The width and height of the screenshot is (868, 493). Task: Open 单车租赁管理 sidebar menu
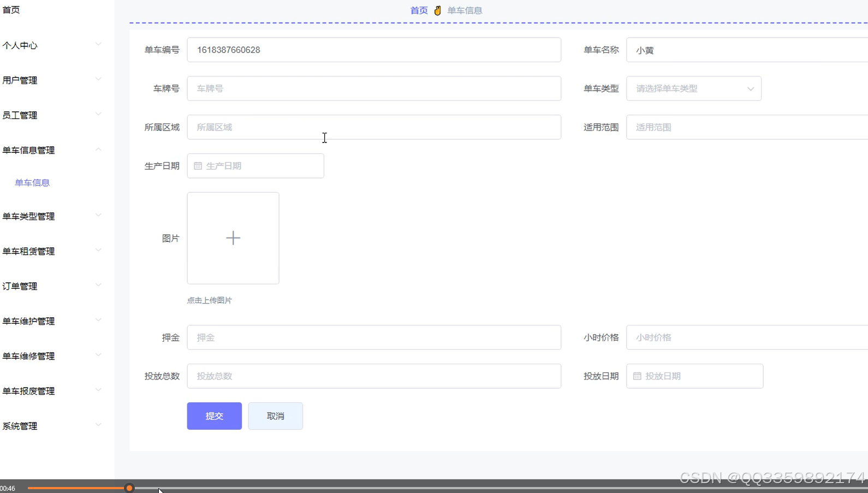tap(28, 251)
